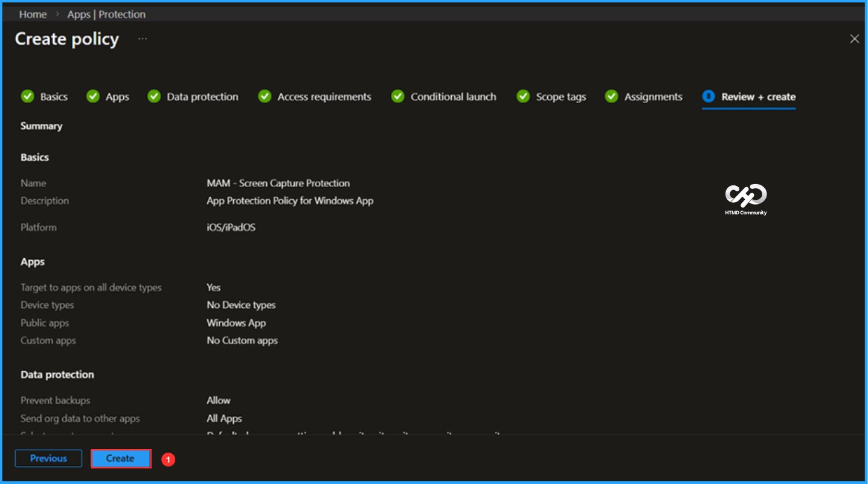The image size is (868, 484).
Task: Click the checkmark icon beside Scope tags
Action: click(523, 97)
